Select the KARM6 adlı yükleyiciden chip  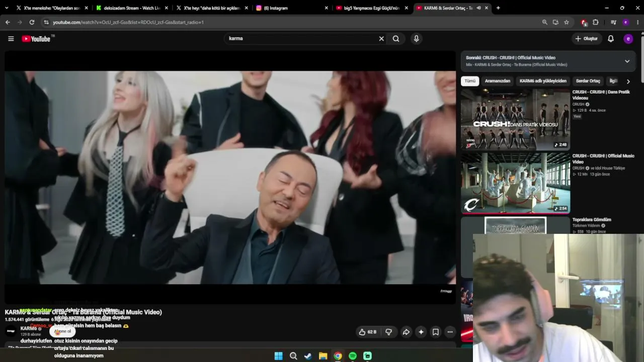tap(543, 81)
